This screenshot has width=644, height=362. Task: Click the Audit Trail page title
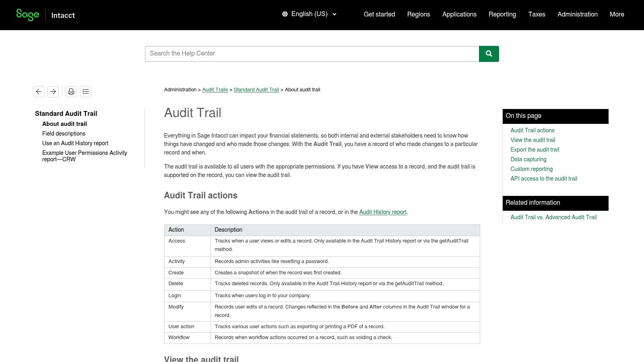coord(193,113)
